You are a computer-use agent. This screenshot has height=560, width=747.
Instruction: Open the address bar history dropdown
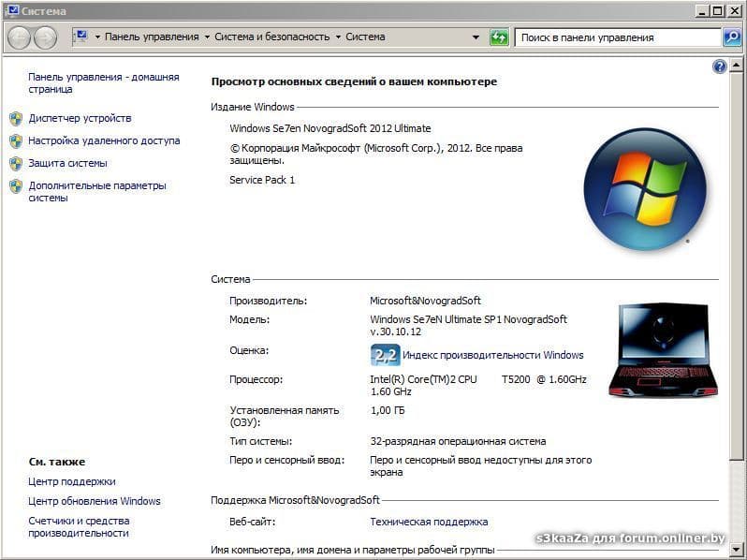pos(476,37)
